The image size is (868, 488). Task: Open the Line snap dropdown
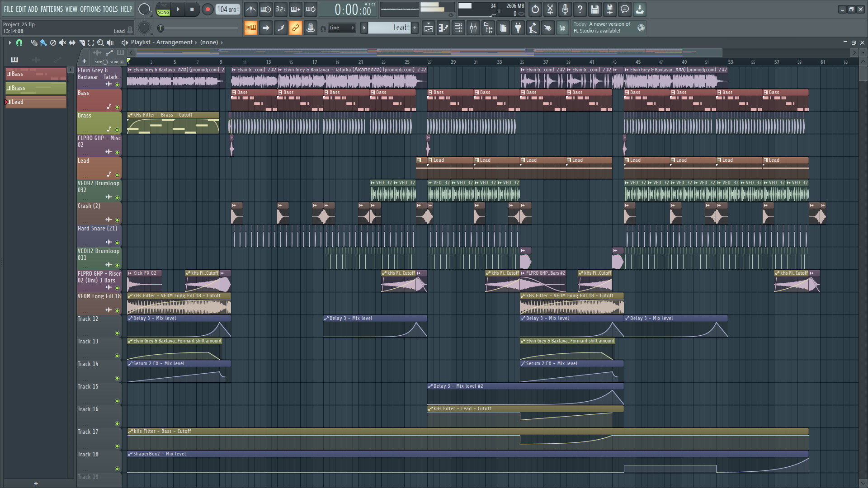[x=341, y=28]
